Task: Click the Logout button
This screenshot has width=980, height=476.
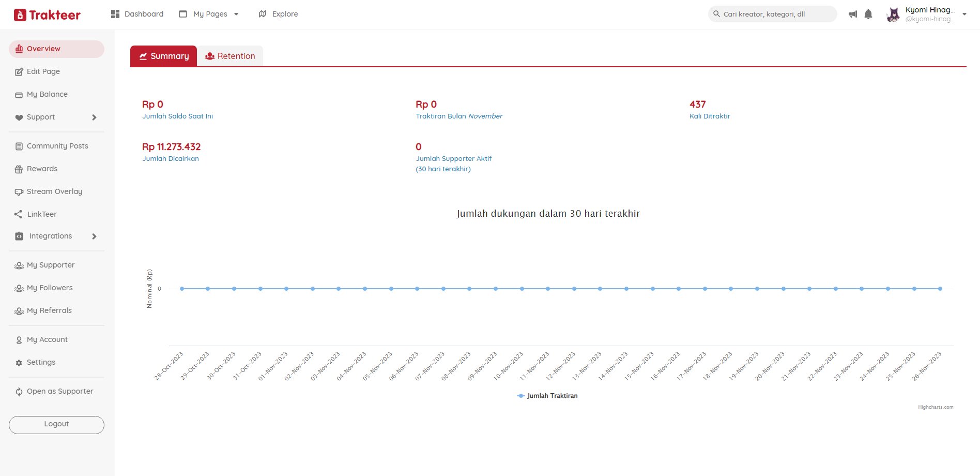Action: tap(56, 425)
